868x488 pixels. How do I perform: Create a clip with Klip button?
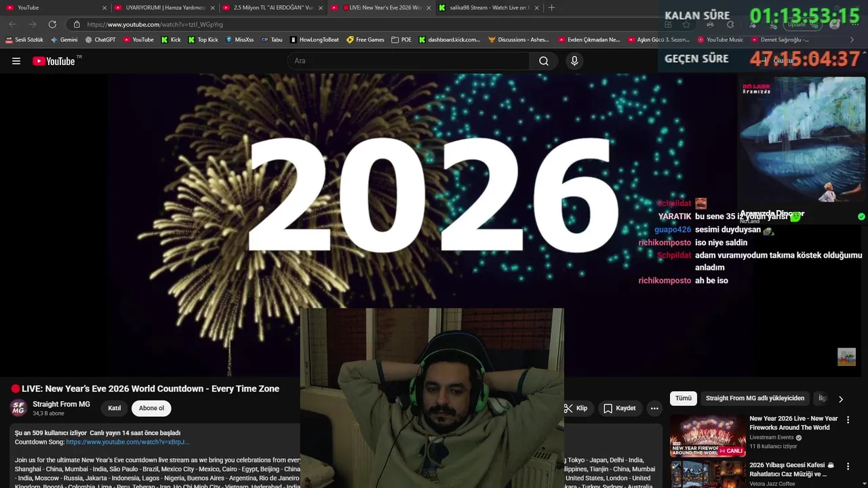coord(576,408)
